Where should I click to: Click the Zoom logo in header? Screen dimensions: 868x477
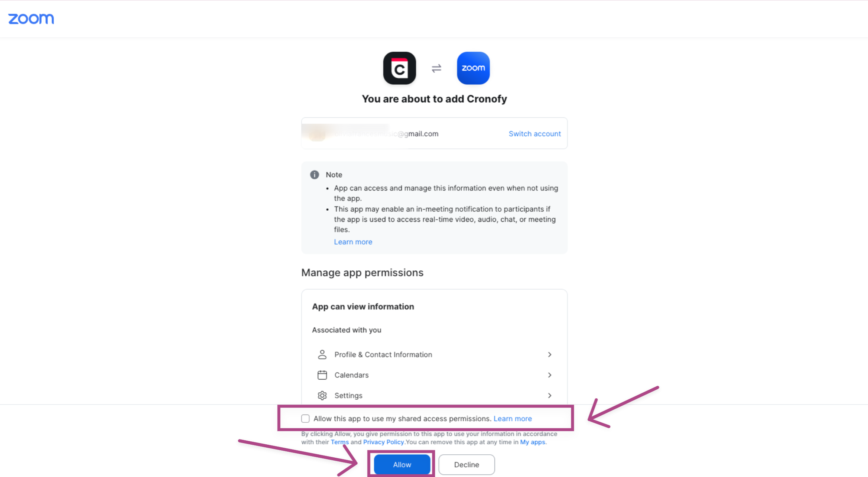point(31,19)
